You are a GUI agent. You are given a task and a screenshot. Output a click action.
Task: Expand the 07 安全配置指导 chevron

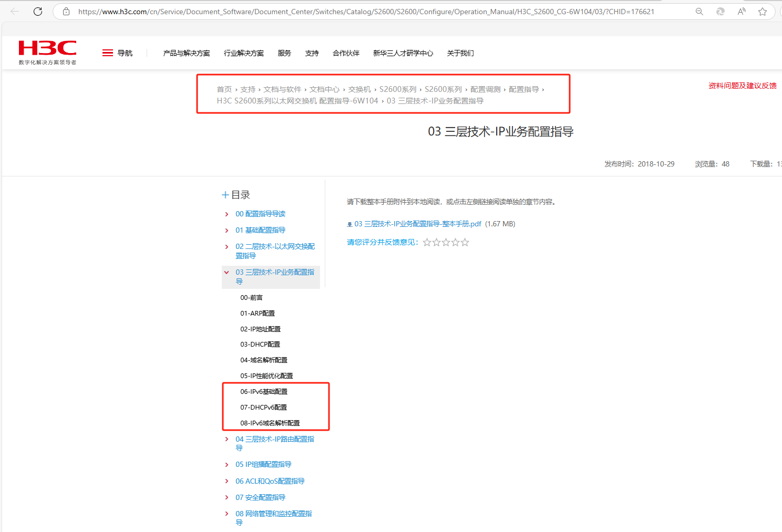pos(227,498)
